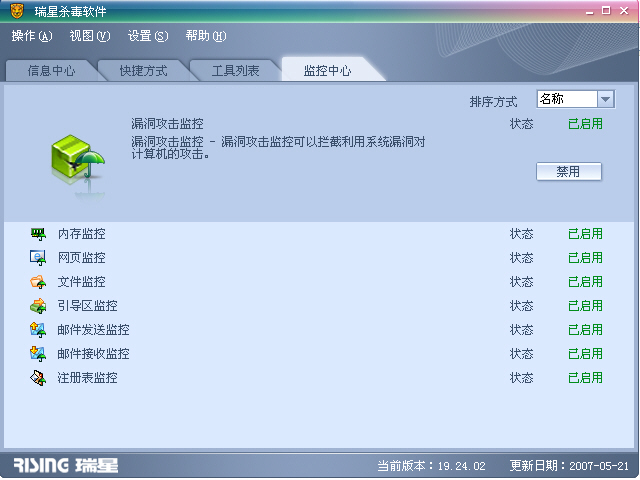Click the 禁用 button
The image size is (640, 480).
(569, 171)
